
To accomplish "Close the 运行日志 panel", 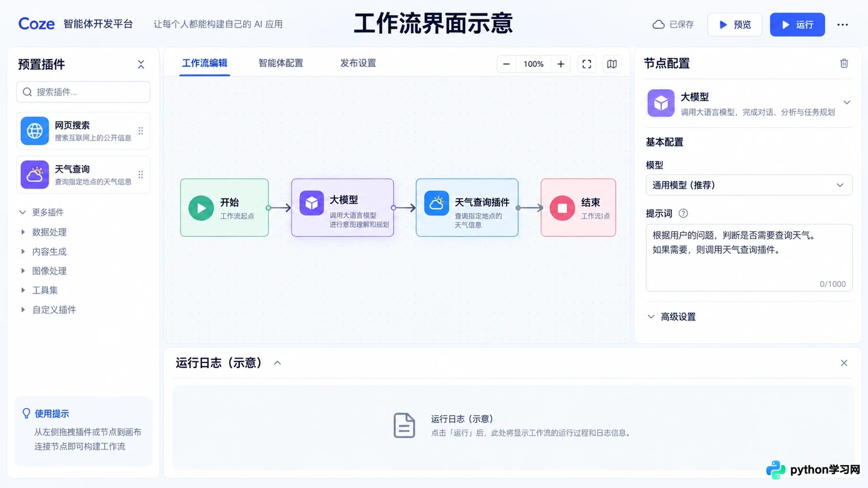I will (844, 363).
